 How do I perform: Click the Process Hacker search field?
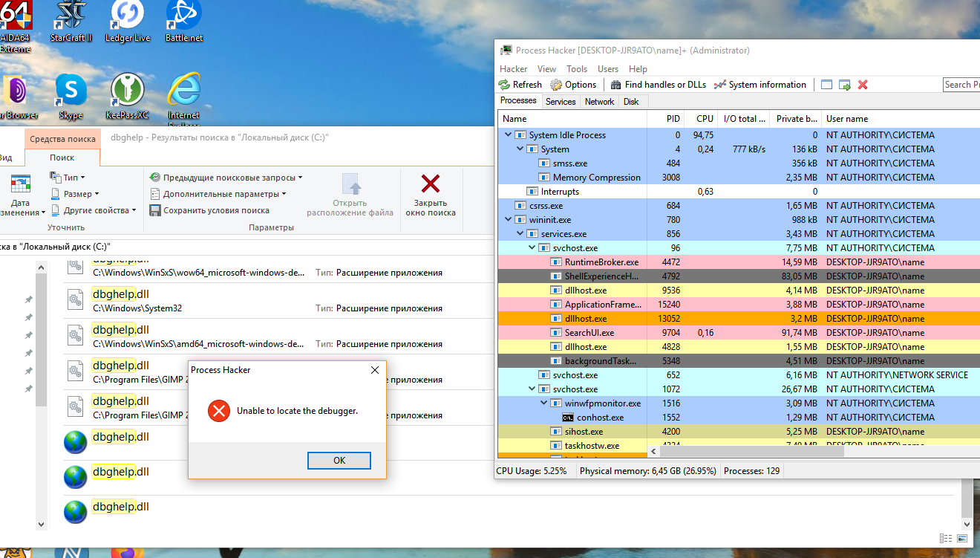(x=962, y=84)
